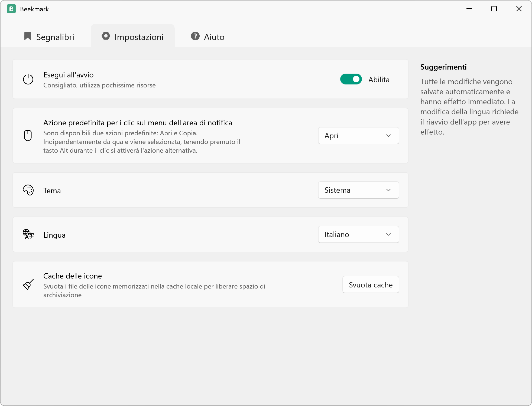Image resolution: width=532 pixels, height=406 pixels.
Task: Open the Apri default action dropdown
Action: pyautogui.click(x=358, y=136)
